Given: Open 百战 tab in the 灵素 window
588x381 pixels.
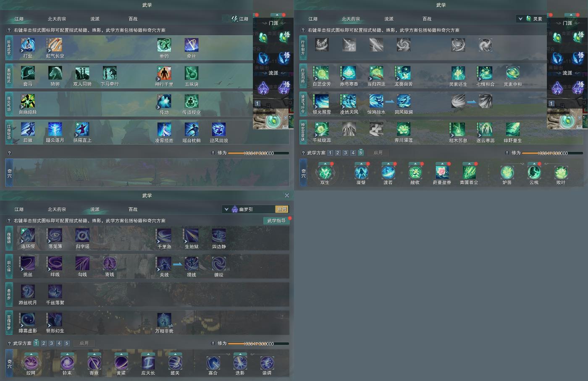Looking at the screenshot, I should [x=427, y=18].
